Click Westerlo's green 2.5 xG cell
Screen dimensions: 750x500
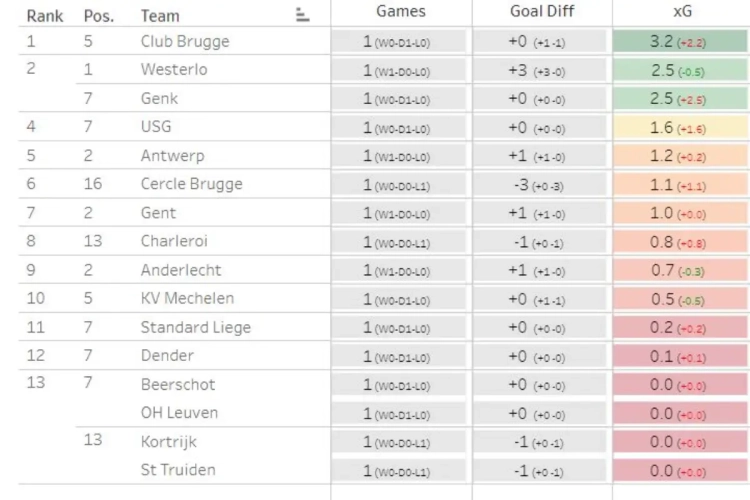tap(680, 70)
